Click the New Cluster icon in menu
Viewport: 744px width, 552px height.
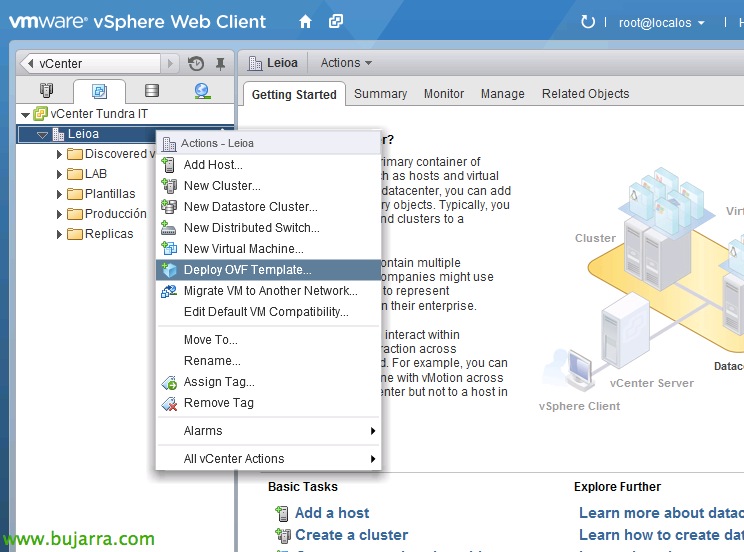(169, 186)
